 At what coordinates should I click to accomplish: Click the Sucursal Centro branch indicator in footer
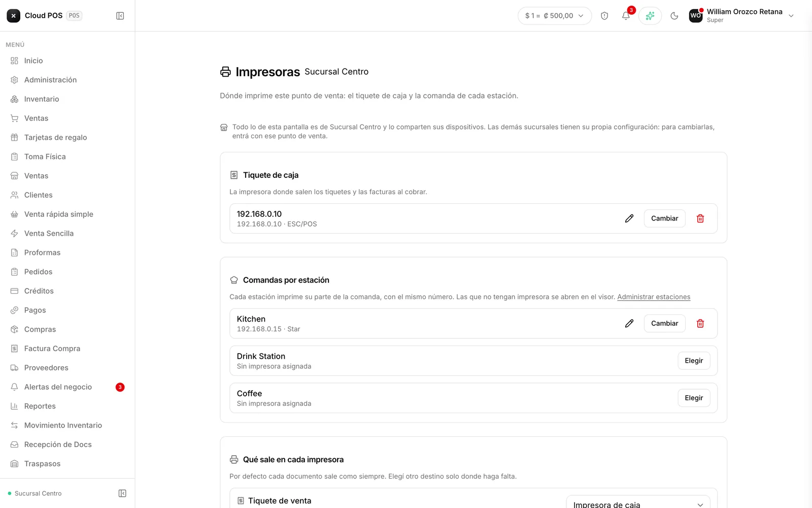35,493
